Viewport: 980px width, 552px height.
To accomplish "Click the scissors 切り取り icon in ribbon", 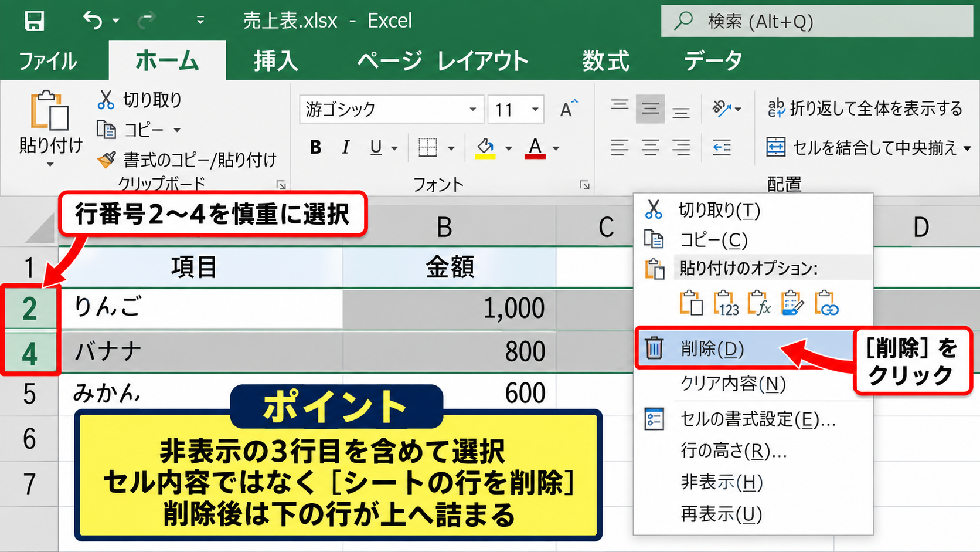I will [x=106, y=100].
